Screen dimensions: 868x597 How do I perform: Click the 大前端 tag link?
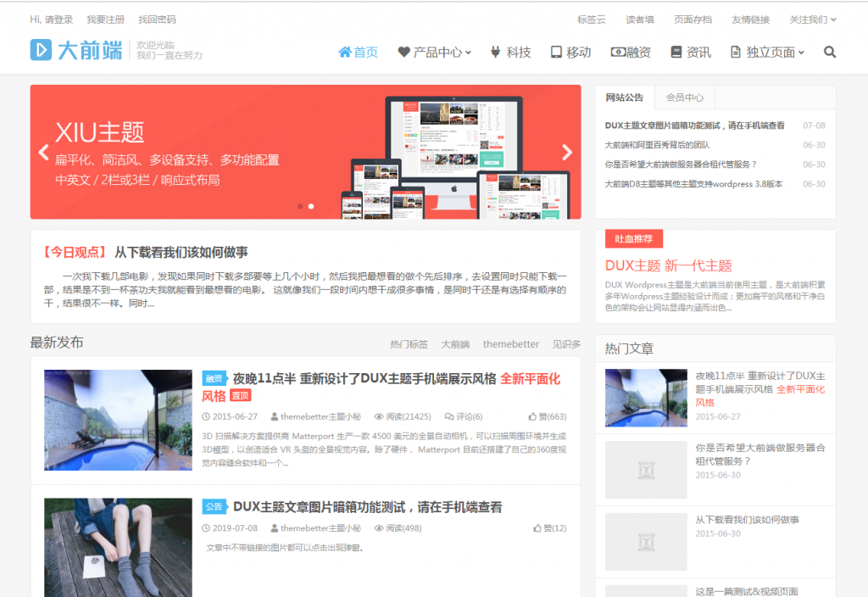click(455, 344)
